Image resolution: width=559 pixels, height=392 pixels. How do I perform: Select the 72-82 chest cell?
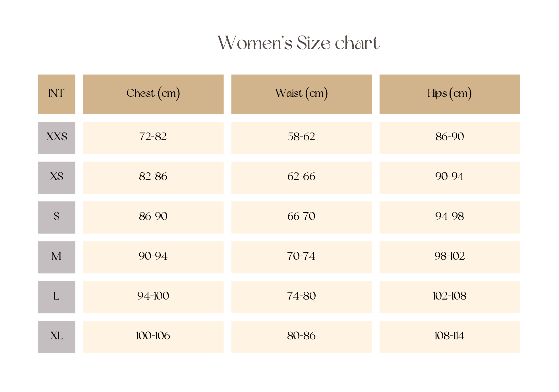(x=153, y=137)
